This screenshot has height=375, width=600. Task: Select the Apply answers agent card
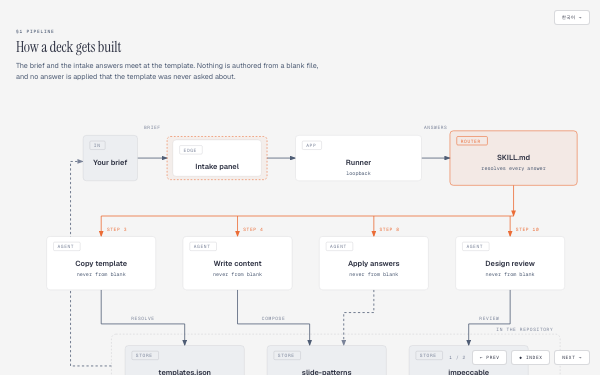point(373,263)
